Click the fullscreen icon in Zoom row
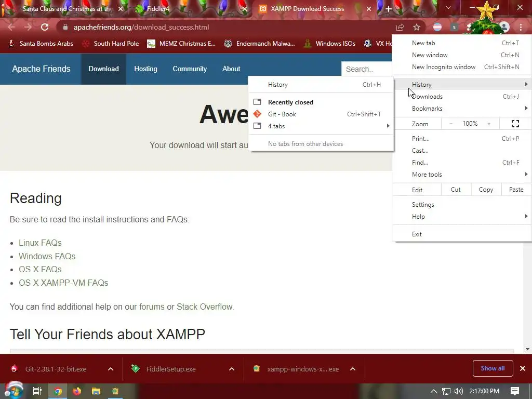This screenshot has width=532, height=399. 515,124
